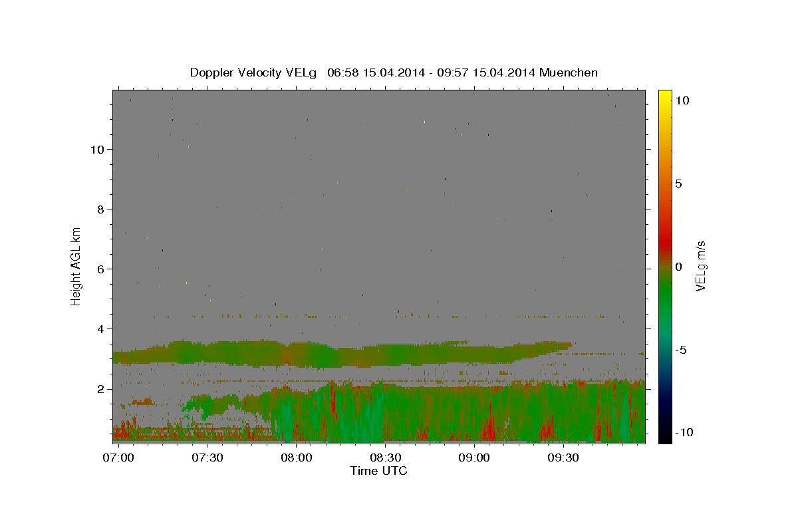Viewport: 798px width, 532px height.
Task: Click the height axis label 10
Action: point(98,149)
